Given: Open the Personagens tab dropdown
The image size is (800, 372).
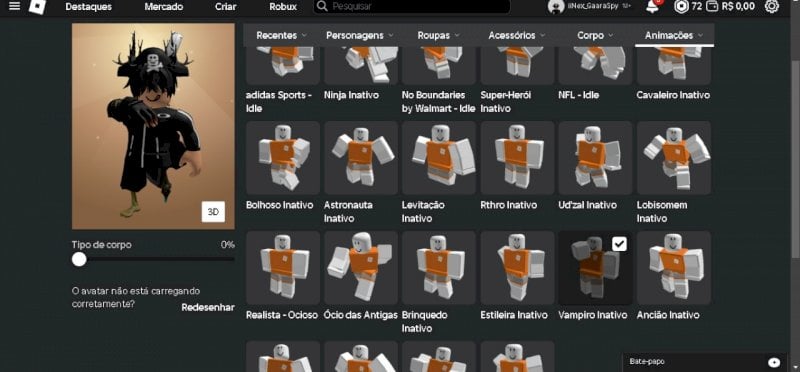Looking at the screenshot, I should (360, 35).
